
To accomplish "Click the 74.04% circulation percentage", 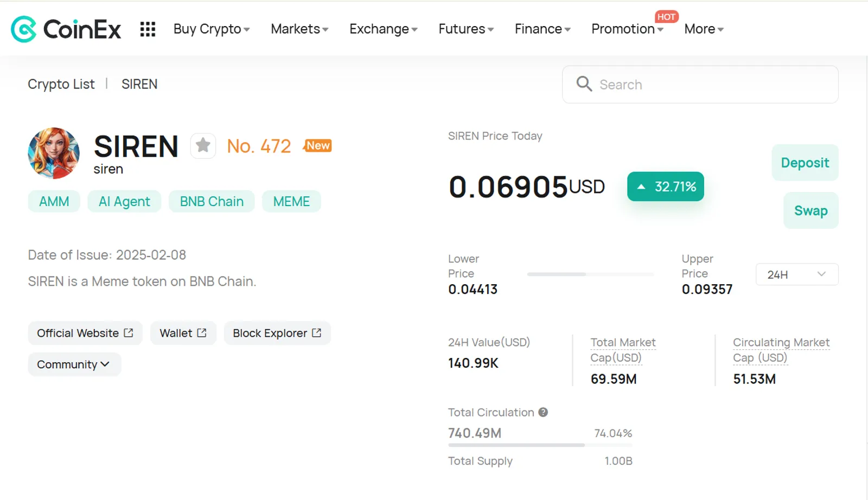I will (x=613, y=433).
